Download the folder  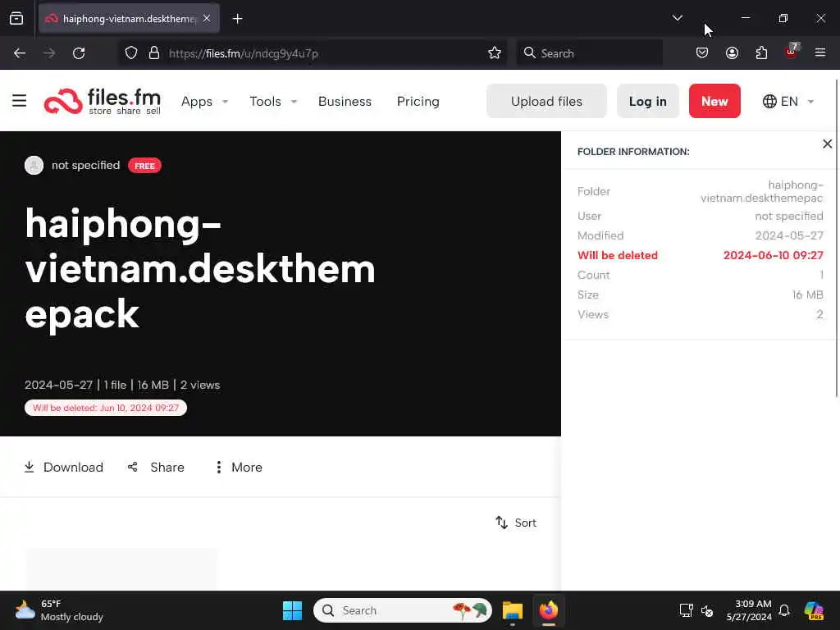click(x=64, y=467)
